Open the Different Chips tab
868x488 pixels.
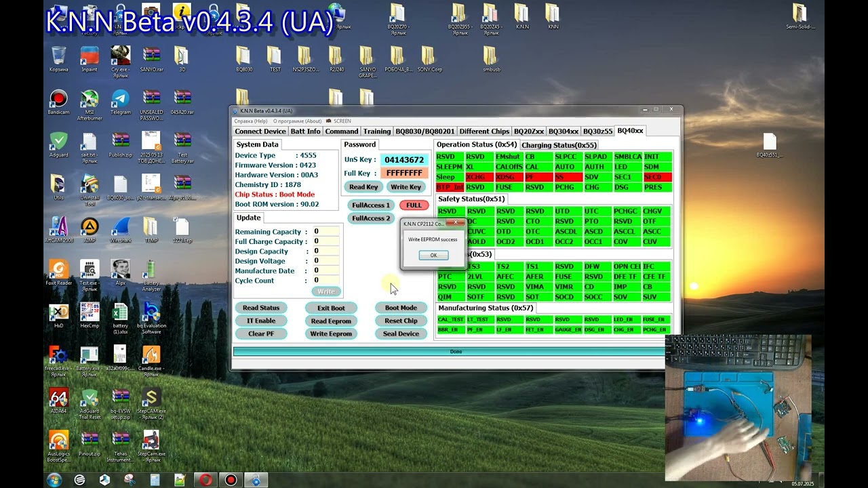pyautogui.click(x=484, y=131)
